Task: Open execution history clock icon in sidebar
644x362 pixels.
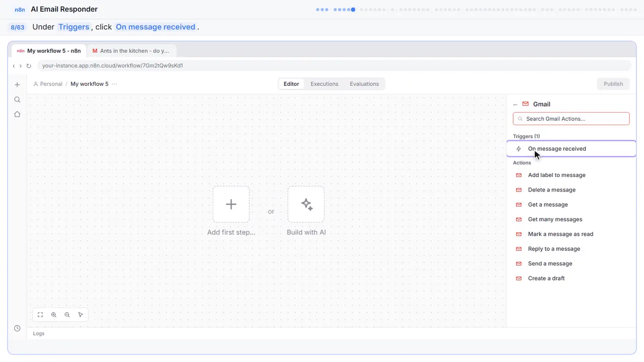Action: (x=17, y=328)
